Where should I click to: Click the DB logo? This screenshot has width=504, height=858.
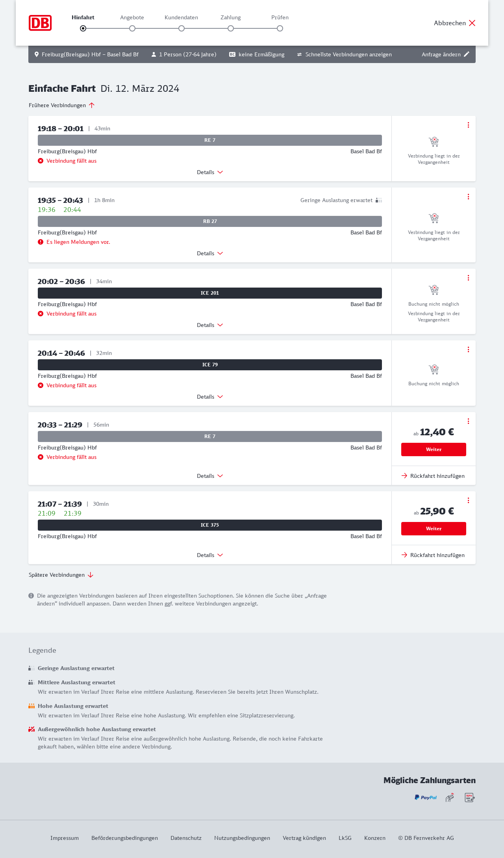pos(40,23)
